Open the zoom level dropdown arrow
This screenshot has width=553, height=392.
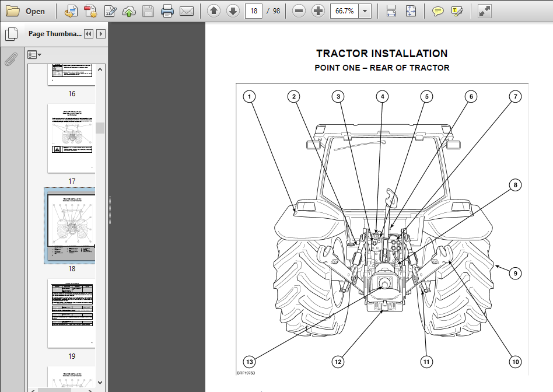click(365, 11)
